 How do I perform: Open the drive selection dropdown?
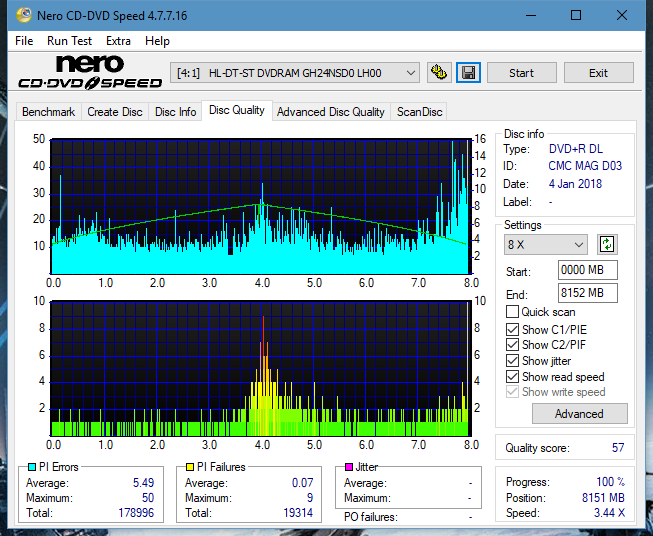pyautogui.click(x=294, y=73)
